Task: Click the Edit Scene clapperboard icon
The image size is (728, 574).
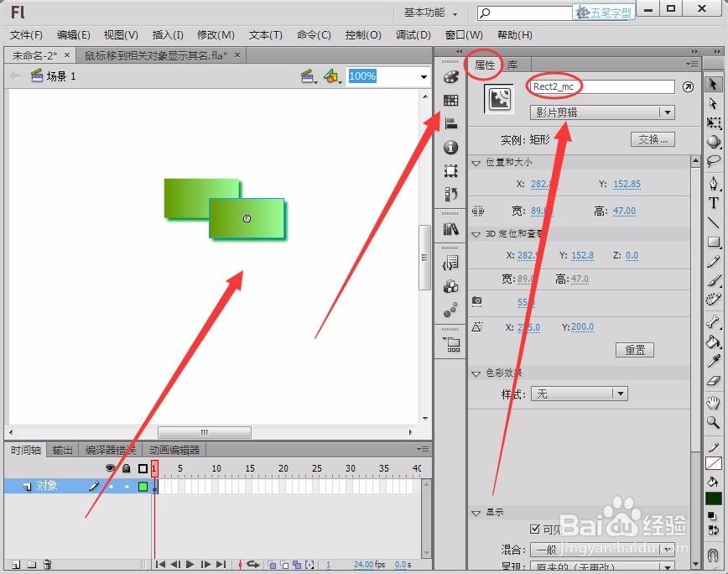Action: pyautogui.click(x=308, y=76)
